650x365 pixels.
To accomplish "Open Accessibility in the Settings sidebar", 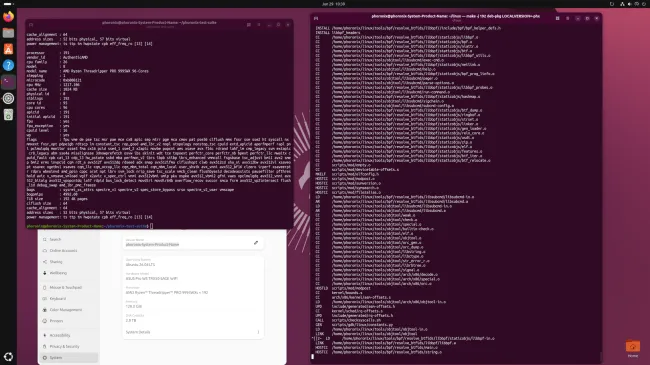I will 68,335.
